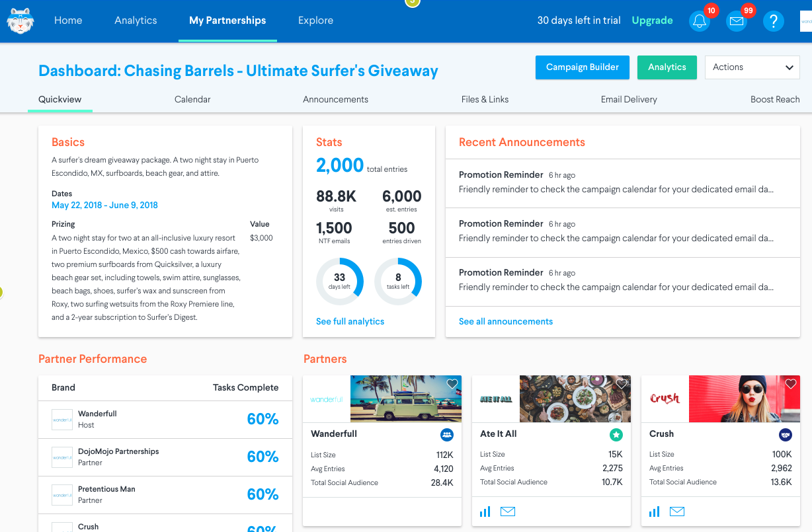Click the Upgrade link
Image resolution: width=812 pixels, height=532 pixels.
point(652,20)
